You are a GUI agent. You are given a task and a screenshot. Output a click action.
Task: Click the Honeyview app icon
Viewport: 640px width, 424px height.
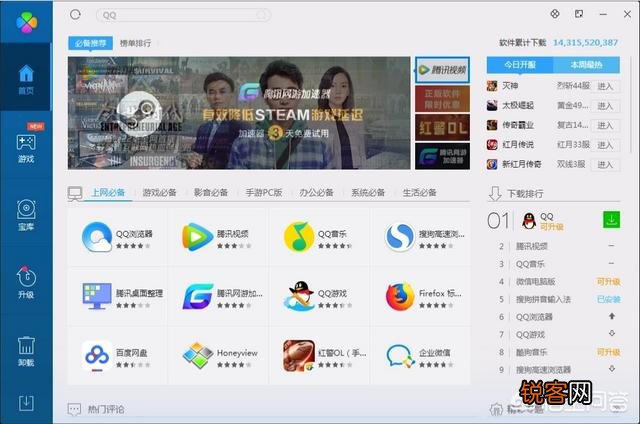198,356
